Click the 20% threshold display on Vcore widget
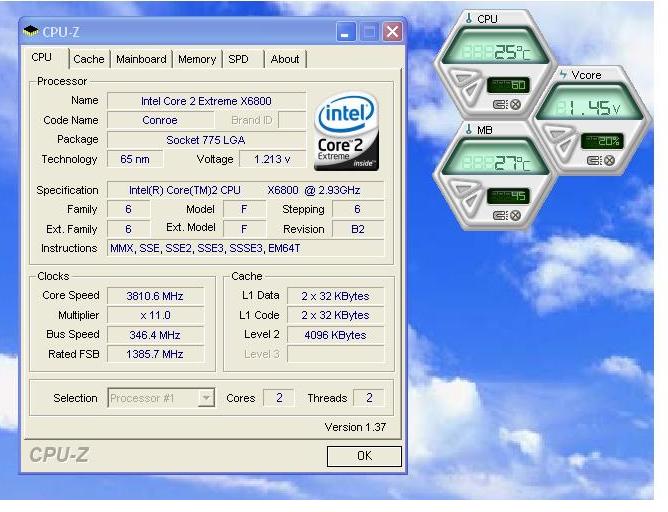The image size is (668, 512). pyautogui.click(x=602, y=141)
